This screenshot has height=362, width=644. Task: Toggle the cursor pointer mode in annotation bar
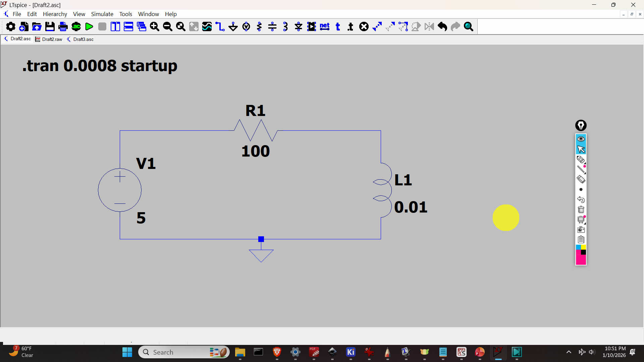point(581,149)
